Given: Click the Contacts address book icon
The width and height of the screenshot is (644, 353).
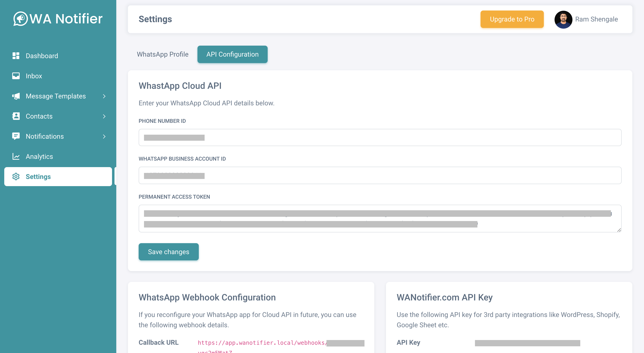Looking at the screenshot, I should pyautogui.click(x=16, y=116).
